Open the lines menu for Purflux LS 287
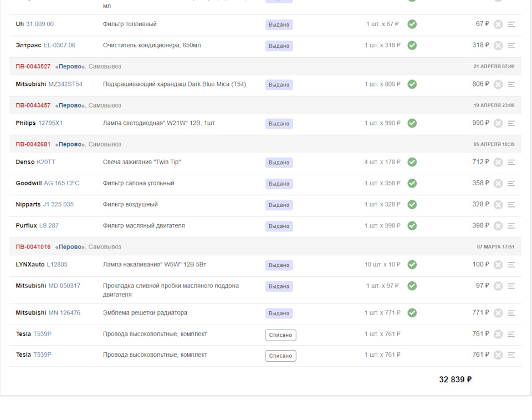This screenshot has height=420, width=532. pyautogui.click(x=511, y=226)
